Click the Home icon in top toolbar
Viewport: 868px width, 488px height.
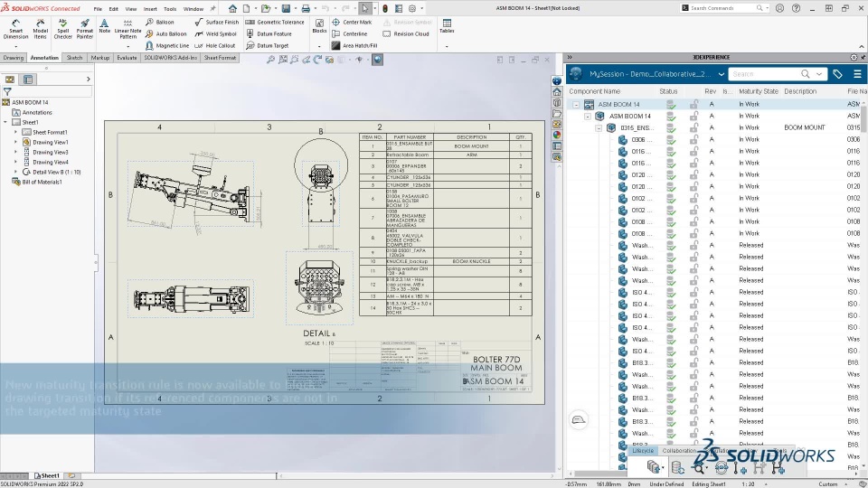(232, 8)
